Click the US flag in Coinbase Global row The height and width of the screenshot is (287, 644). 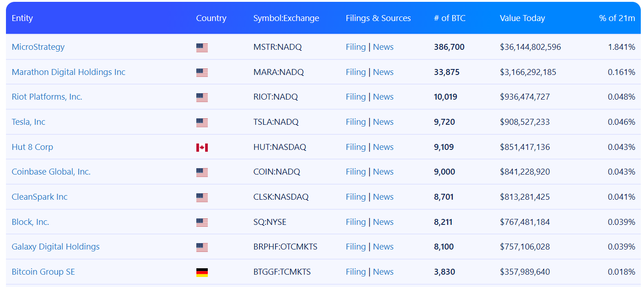click(202, 172)
